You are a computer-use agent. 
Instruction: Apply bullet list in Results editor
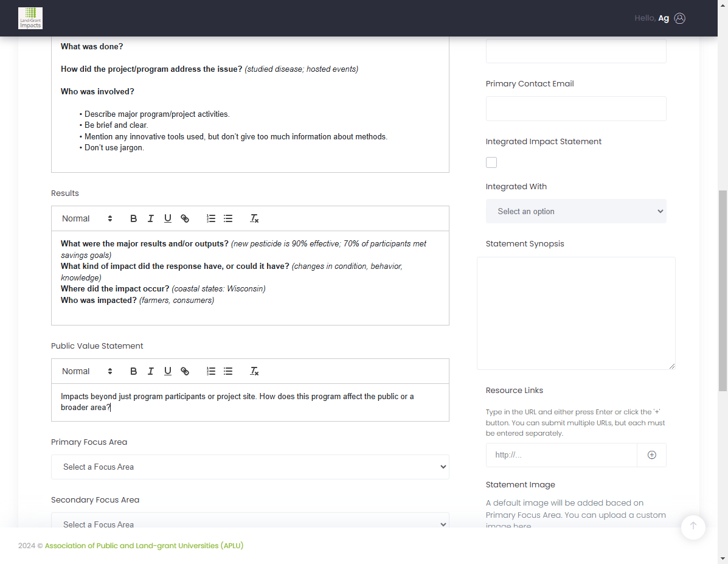pyautogui.click(x=228, y=218)
